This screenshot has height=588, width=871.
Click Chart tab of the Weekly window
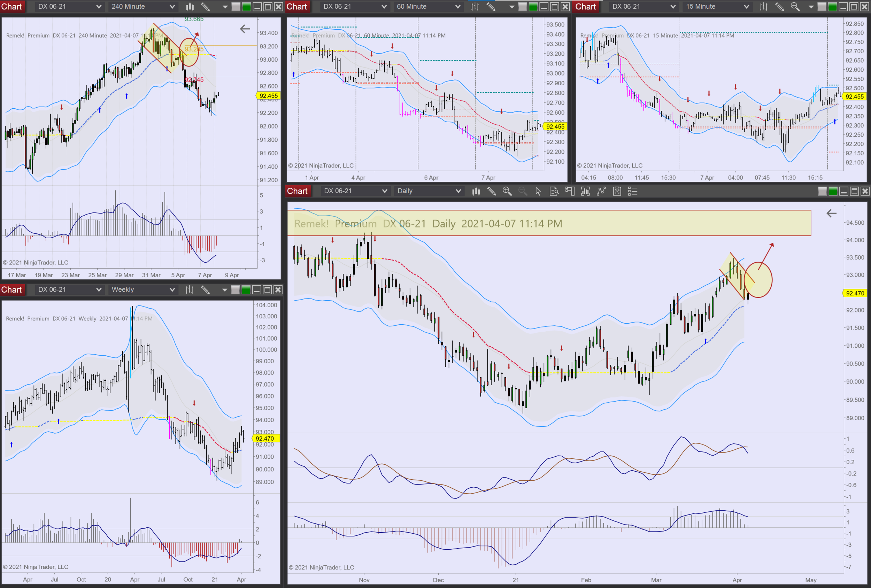[11, 290]
